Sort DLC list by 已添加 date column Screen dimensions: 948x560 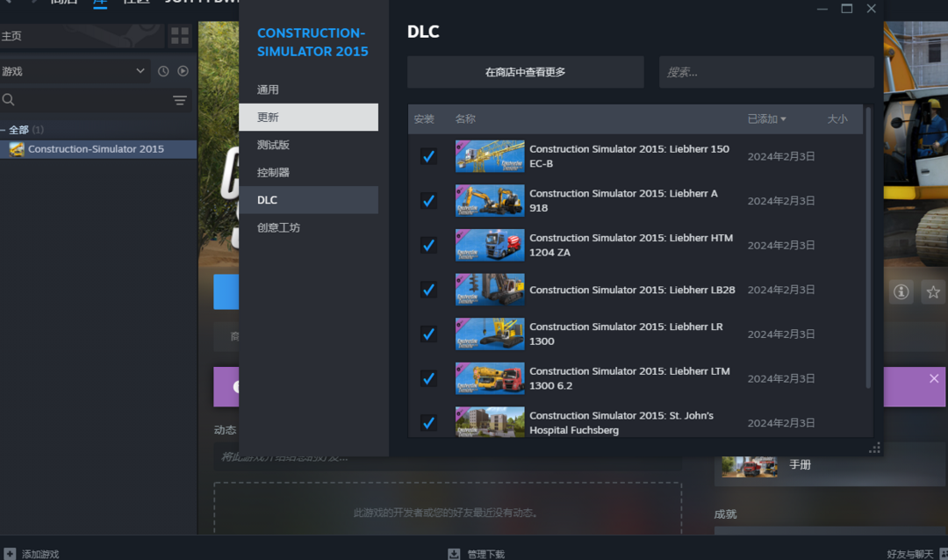click(766, 119)
